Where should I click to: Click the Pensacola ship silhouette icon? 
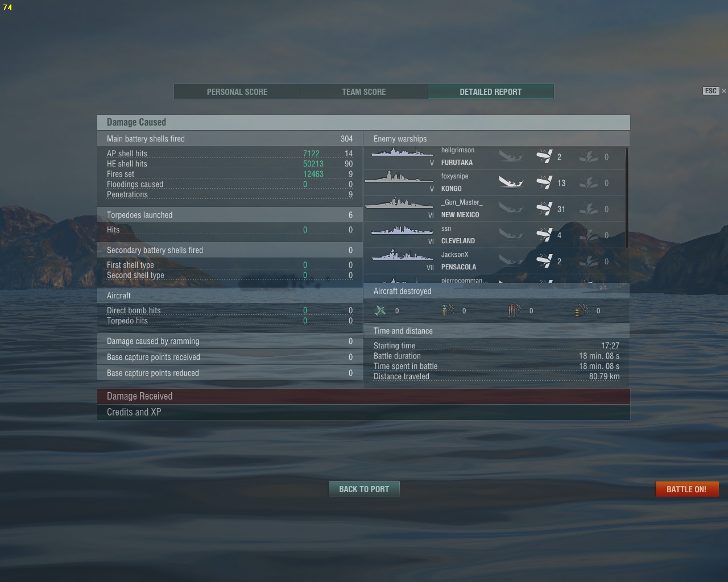pos(402,256)
